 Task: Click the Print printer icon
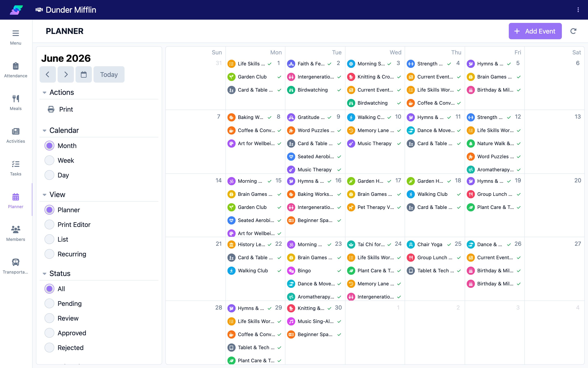click(51, 109)
